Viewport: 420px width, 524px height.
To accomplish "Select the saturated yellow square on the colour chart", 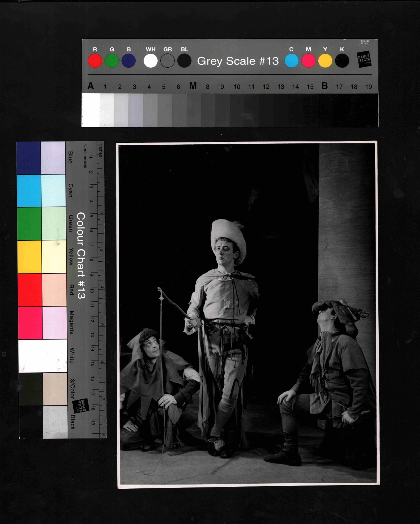I will click(x=29, y=257).
